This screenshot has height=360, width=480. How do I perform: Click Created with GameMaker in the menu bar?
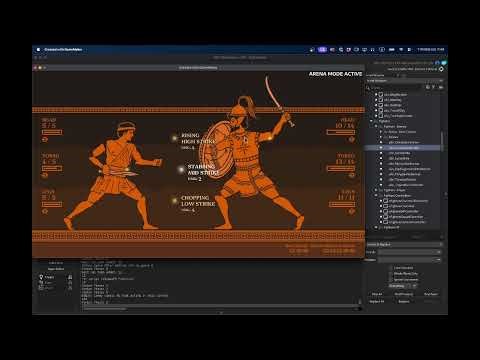click(x=63, y=49)
